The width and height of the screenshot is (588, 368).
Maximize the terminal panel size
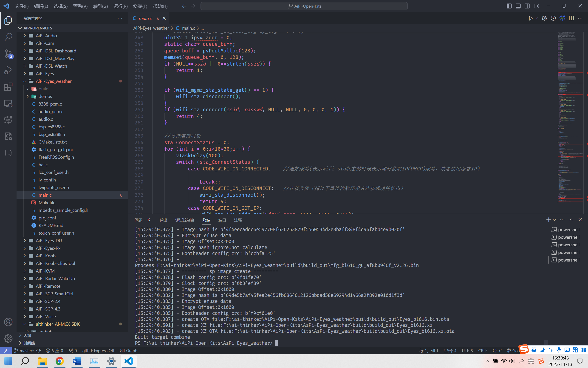click(x=571, y=220)
